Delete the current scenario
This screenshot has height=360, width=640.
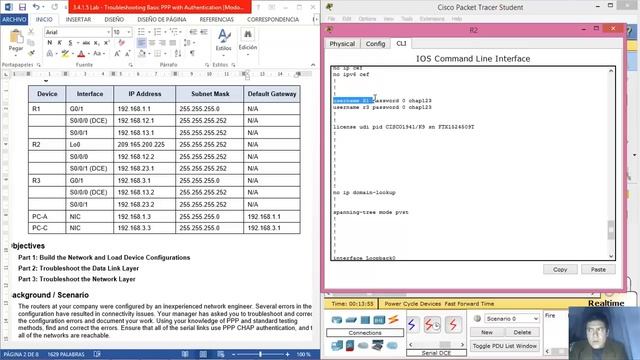tap(522, 333)
